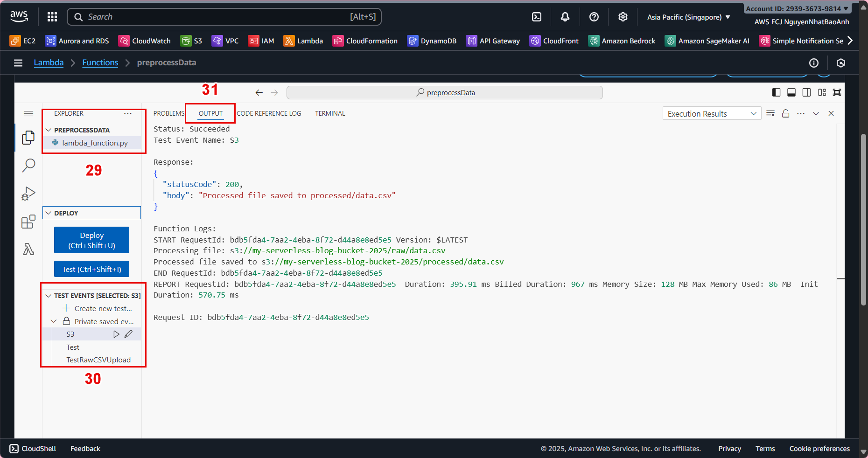Edit the S3 test event pencil icon
This screenshot has height=458, width=868.
click(129, 334)
